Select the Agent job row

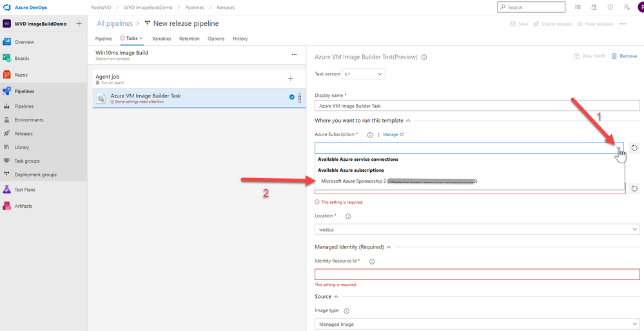(x=199, y=79)
